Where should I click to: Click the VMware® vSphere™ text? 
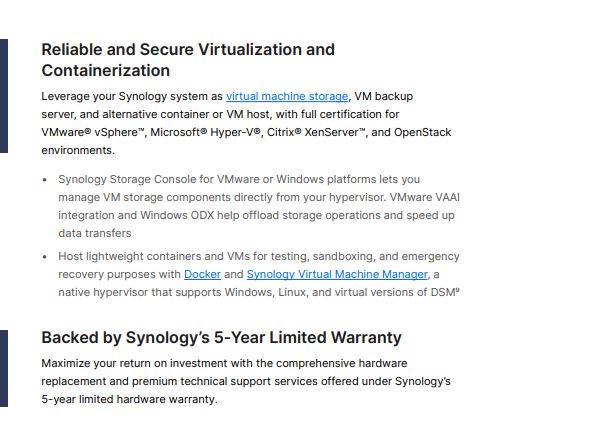(x=92, y=133)
